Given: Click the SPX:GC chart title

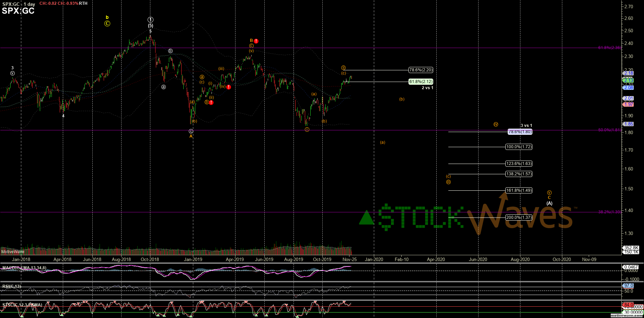Looking at the screenshot, I should coord(18,11).
